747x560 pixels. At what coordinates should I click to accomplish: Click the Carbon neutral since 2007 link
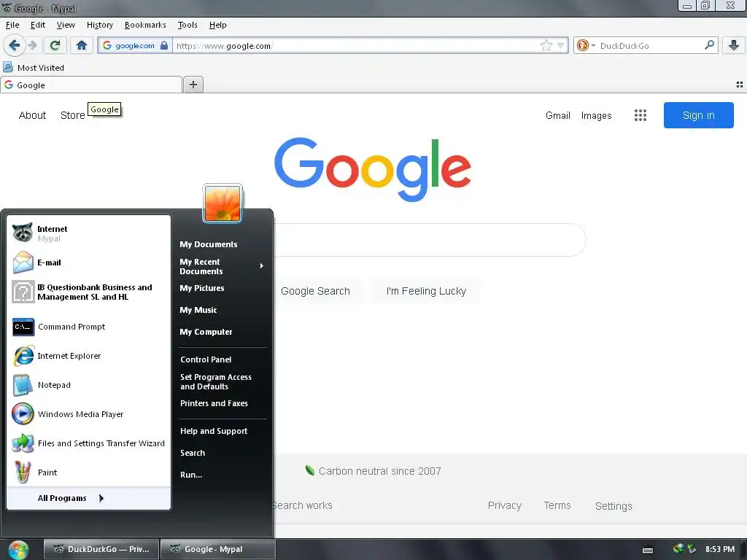pyautogui.click(x=373, y=471)
